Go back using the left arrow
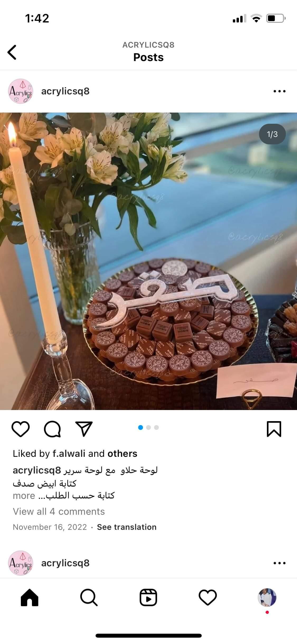 [12, 52]
